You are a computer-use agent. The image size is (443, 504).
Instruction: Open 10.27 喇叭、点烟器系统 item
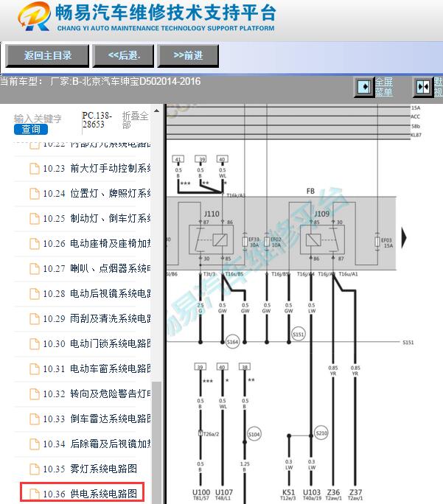point(97,268)
